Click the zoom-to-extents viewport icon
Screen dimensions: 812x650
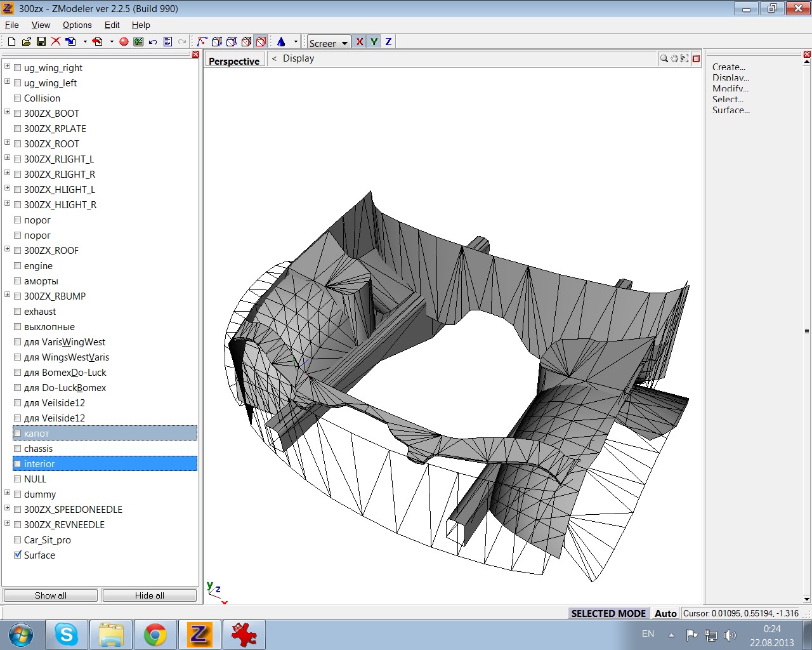pos(684,58)
